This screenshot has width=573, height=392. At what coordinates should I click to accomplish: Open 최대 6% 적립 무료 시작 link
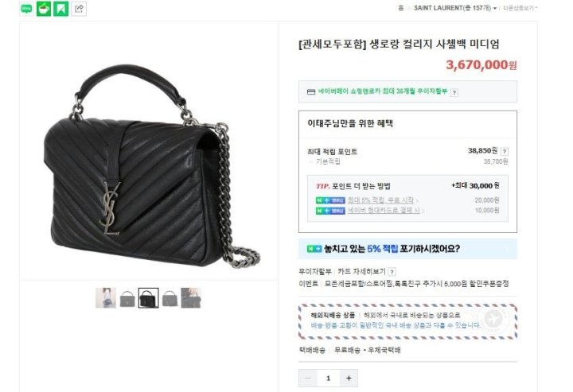[380, 200]
